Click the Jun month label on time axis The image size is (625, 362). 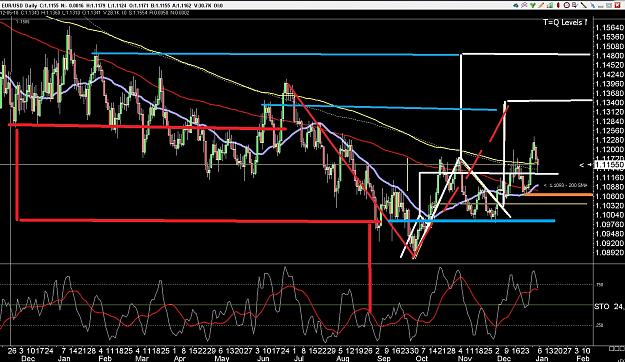[x=262, y=358]
